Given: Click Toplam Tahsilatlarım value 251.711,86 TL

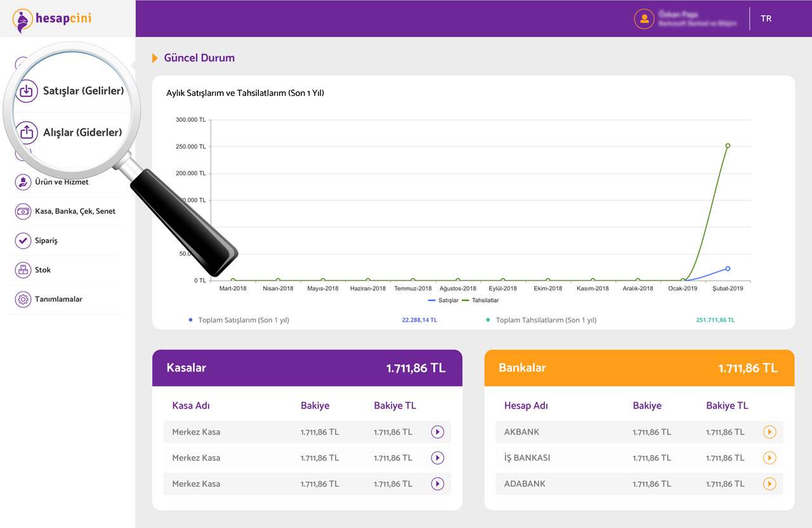Looking at the screenshot, I should point(716,320).
